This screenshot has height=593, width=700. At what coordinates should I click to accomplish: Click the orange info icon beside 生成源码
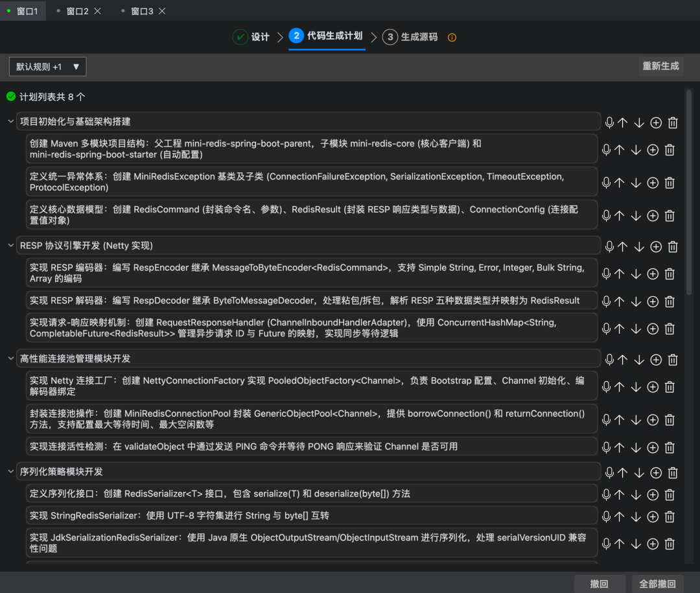click(x=452, y=38)
